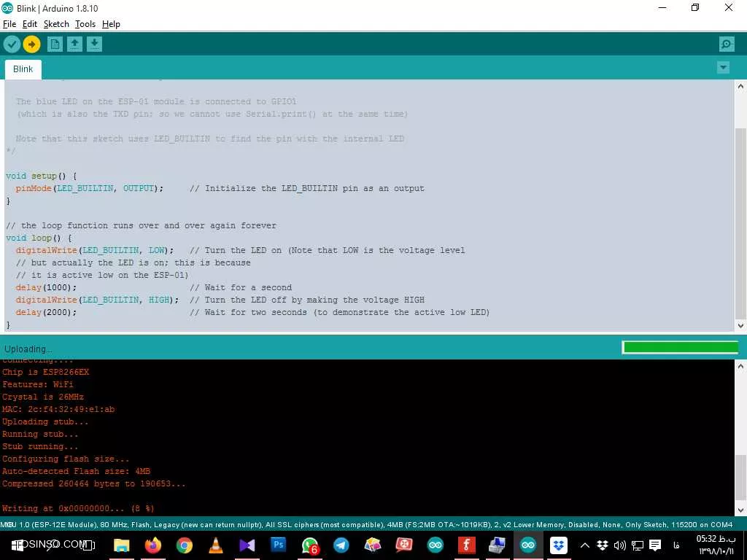This screenshot has height=560, width=747.
Task: Open the Action Center notifications icon
Action: (655, 545)
